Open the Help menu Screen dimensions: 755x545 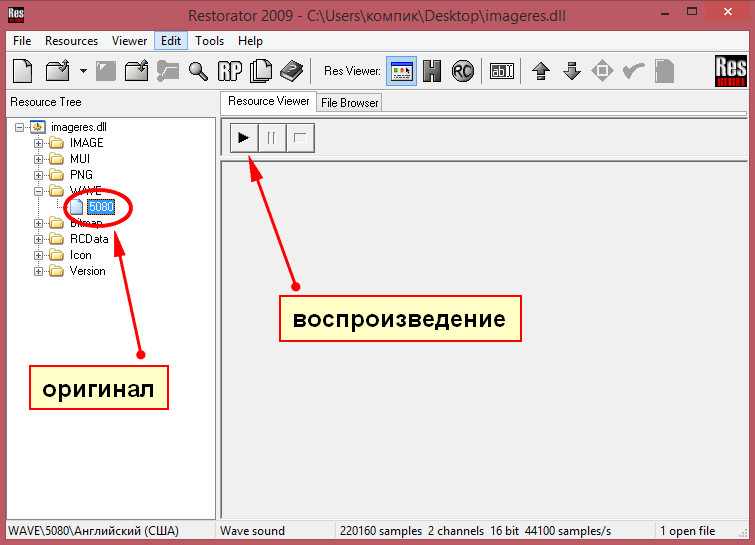[250, 41]
